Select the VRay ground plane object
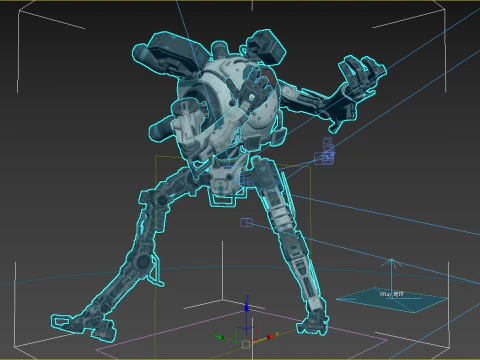480x360 pixels. [392, 300]
